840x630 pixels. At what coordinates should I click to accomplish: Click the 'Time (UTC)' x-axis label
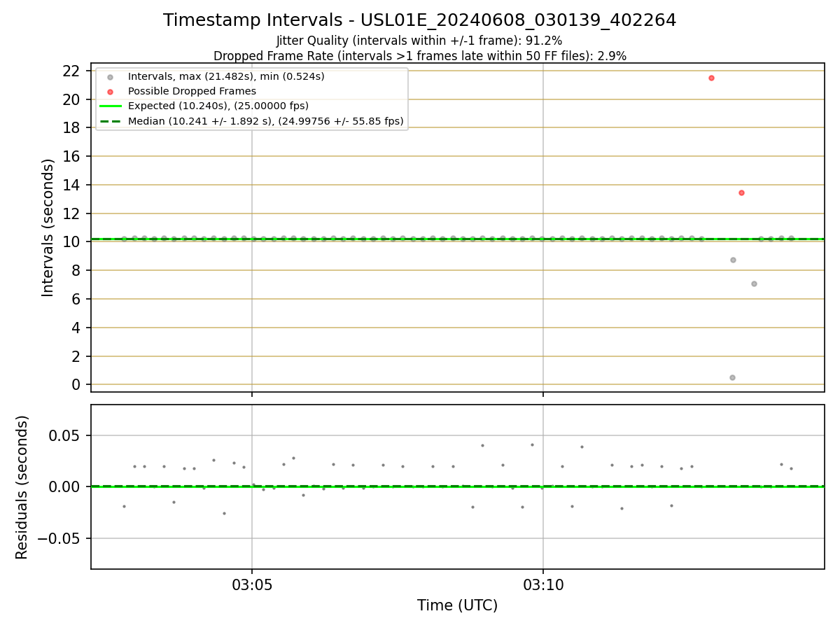(457, 605)
